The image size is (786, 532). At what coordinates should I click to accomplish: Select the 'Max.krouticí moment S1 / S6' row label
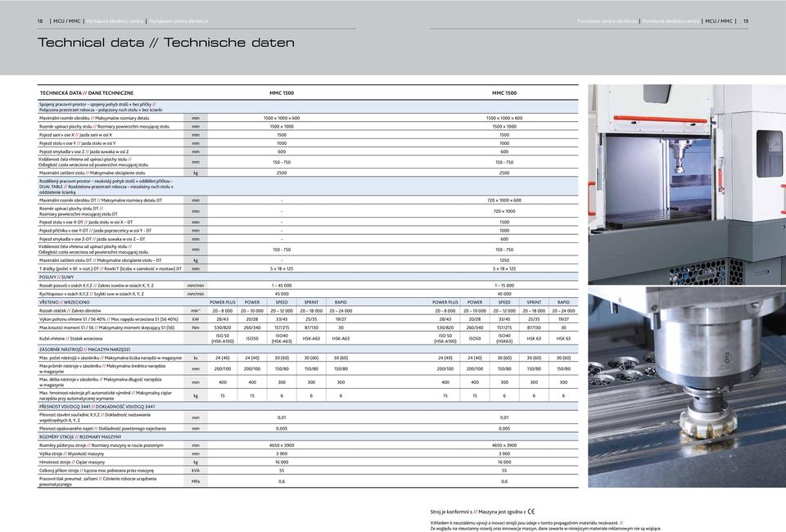tap(106, 327)
